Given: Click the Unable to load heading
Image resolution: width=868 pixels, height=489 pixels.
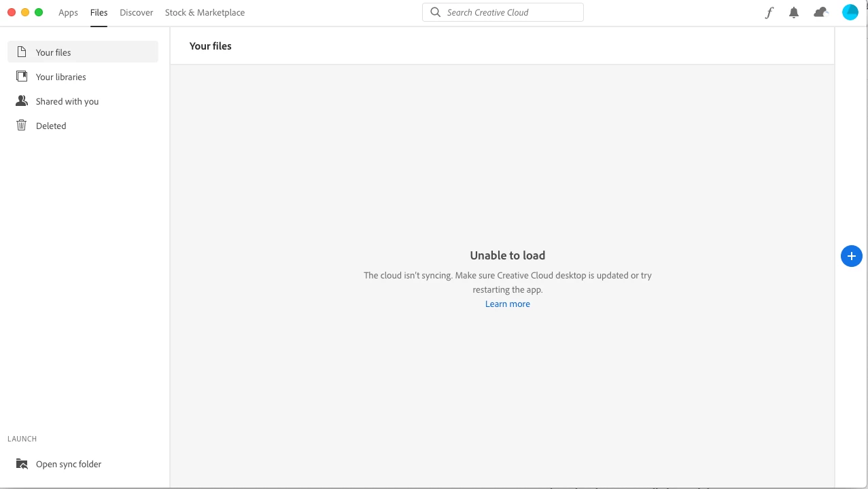Looking at the screenshot, I should pos(508,255).
